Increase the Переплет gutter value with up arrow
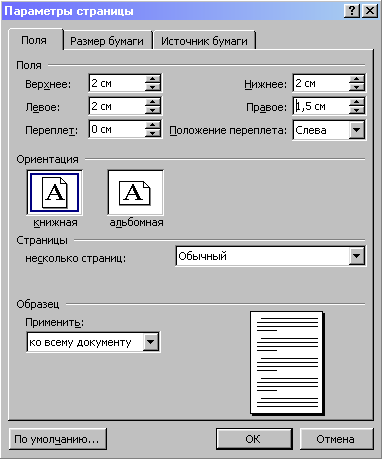 point(153,125)
